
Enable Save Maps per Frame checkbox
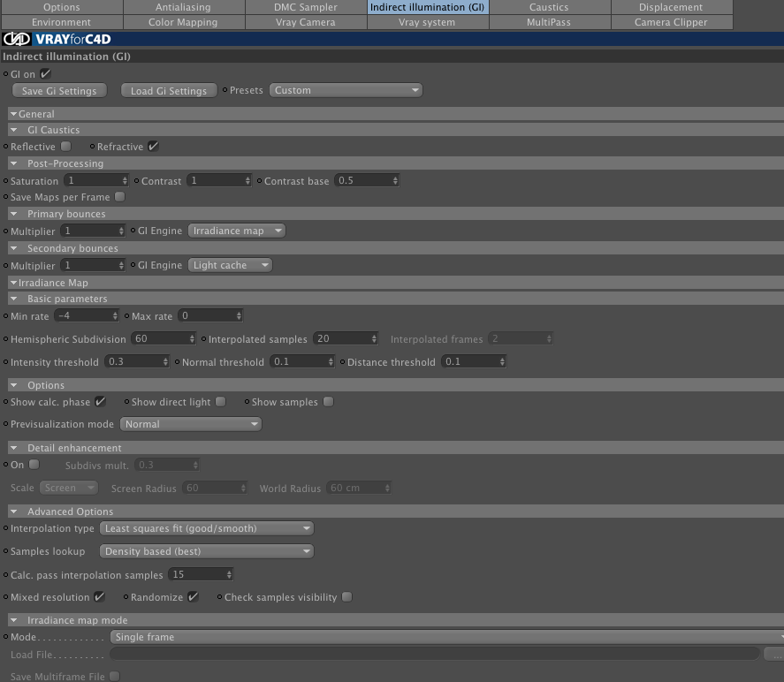[x=119, y=197]
